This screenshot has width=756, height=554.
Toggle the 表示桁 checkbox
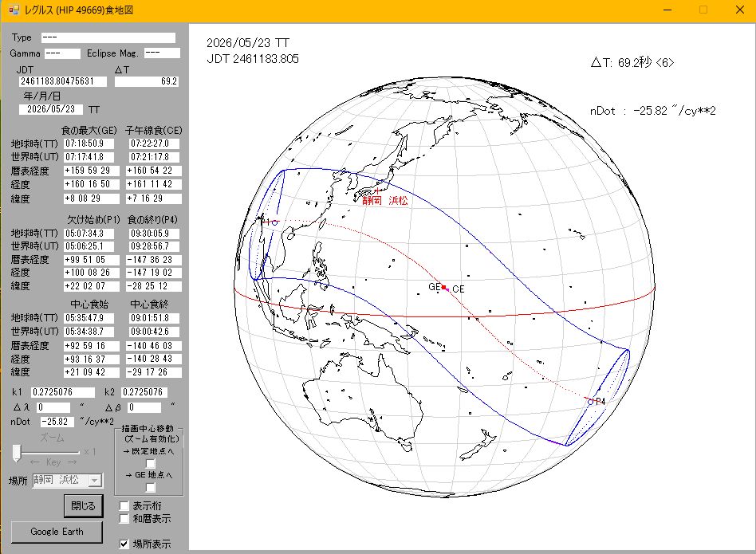click(124, 506)
